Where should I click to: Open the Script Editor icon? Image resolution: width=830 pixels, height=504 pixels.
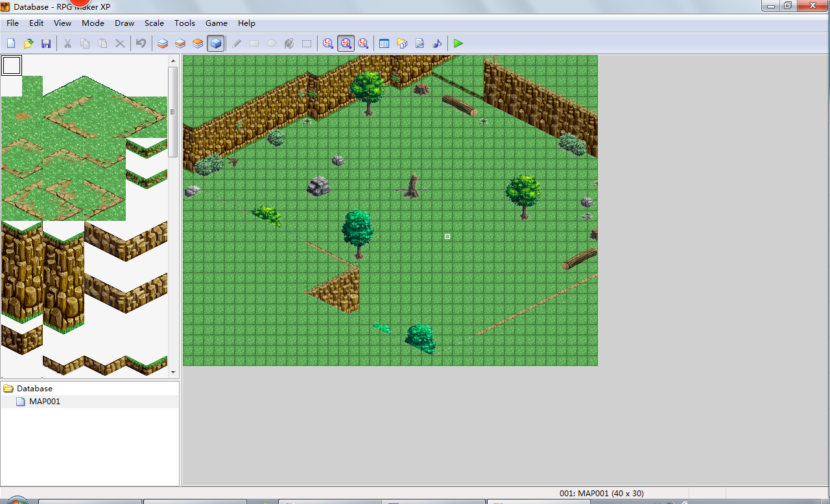coord(420,43)
